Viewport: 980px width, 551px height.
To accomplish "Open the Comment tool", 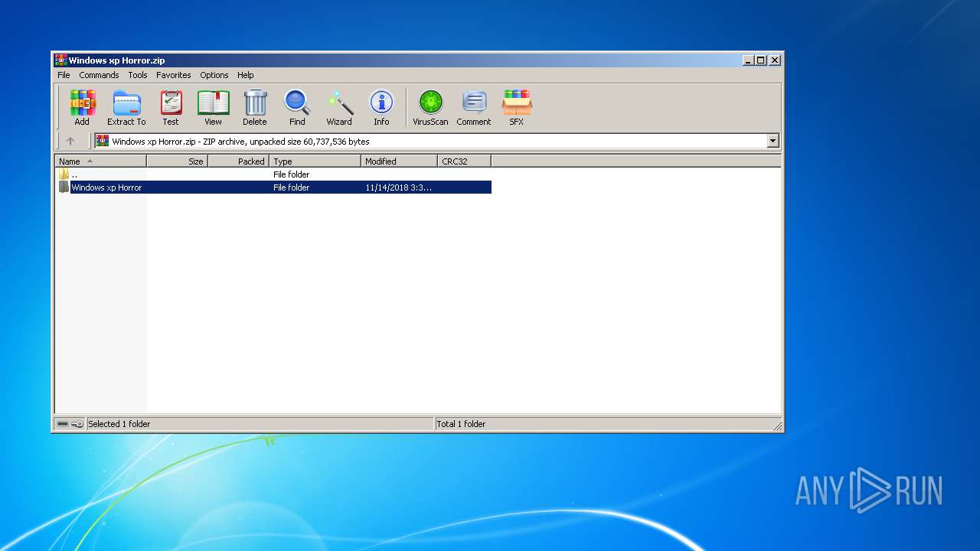I will [474, 107].
